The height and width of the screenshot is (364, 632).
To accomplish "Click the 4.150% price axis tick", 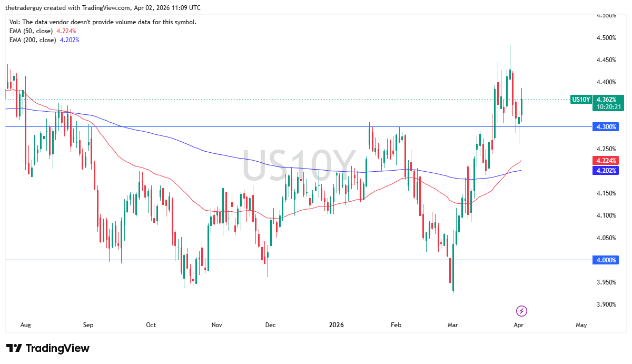I will (x=606, y=193).
